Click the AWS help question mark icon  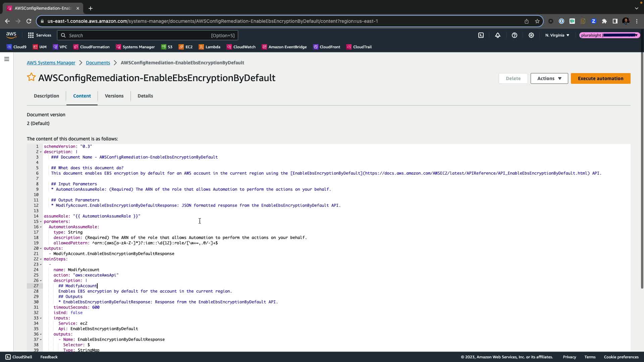coord(515,35)
